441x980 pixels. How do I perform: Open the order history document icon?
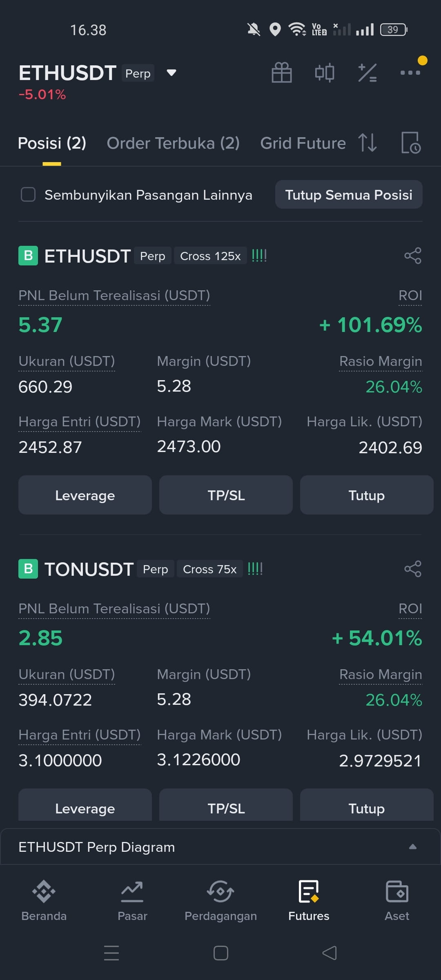(410, 143)
